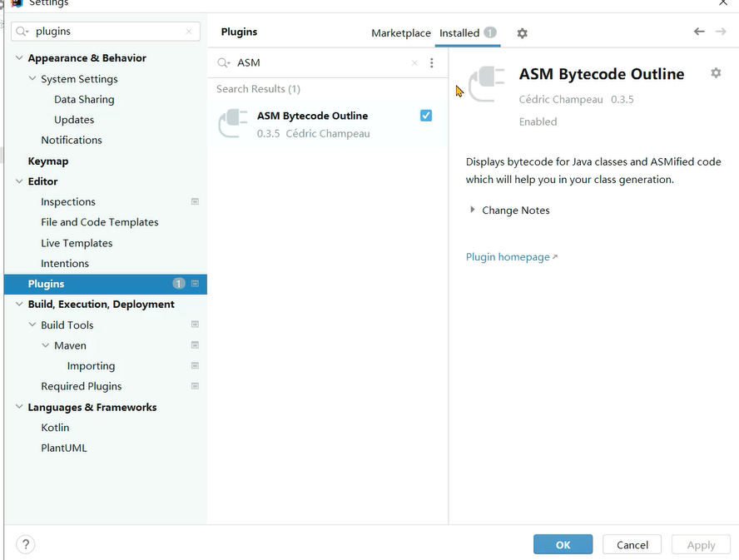This screenshot has height=560, width=739.
Task: Click the help question mark button
Action: 25,545
